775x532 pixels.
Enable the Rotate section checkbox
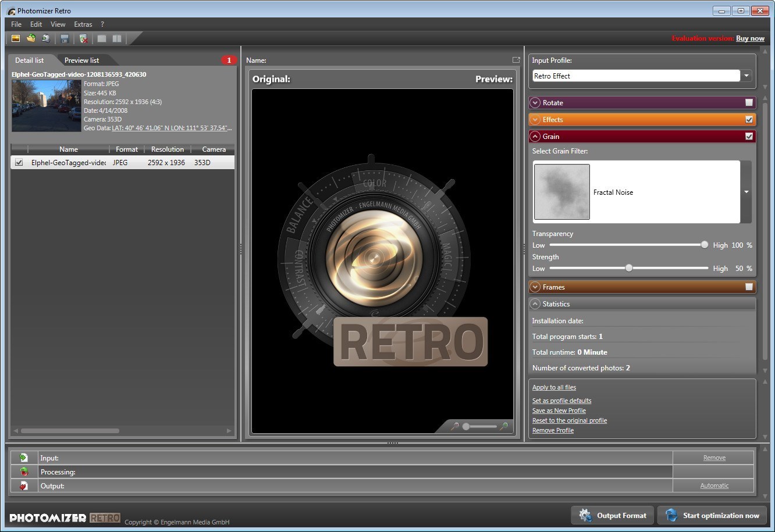[749, 102]
